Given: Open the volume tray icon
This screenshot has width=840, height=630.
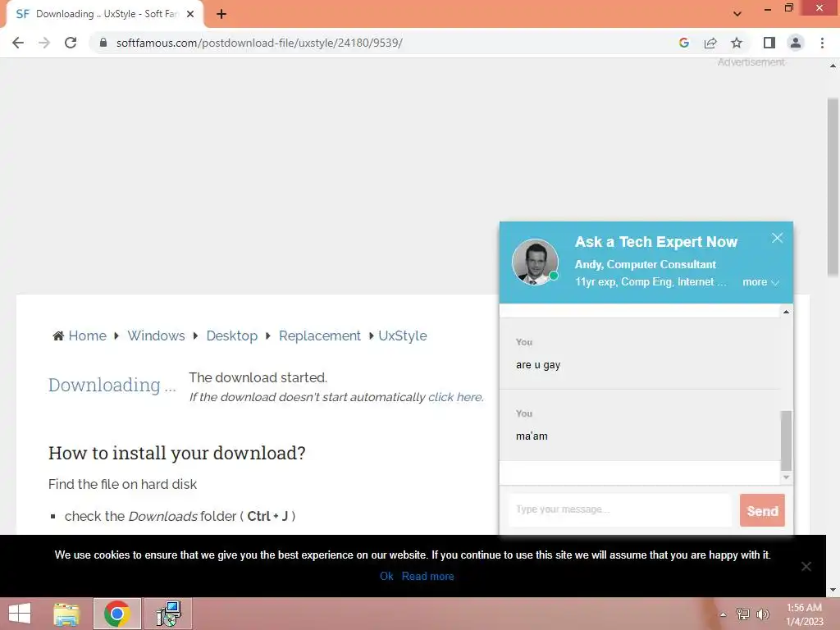Looking at the screenshot, I should (762, 614).
